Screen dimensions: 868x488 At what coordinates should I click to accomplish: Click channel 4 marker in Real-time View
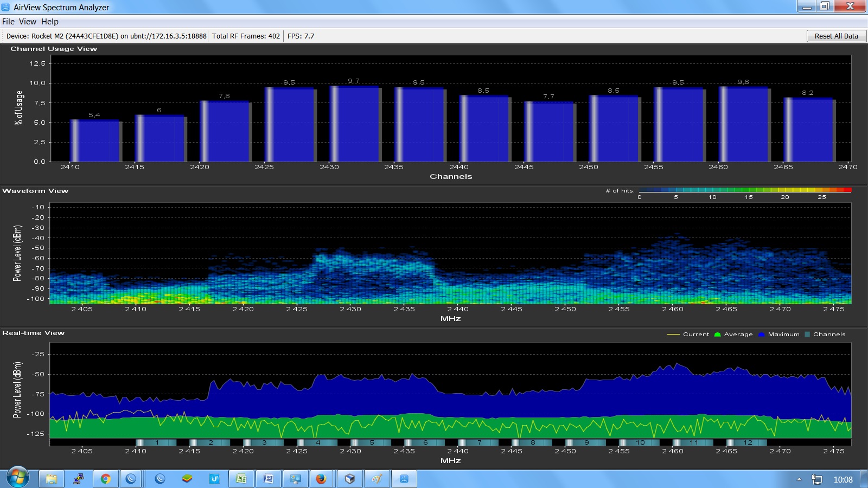(x=317, y=442)
